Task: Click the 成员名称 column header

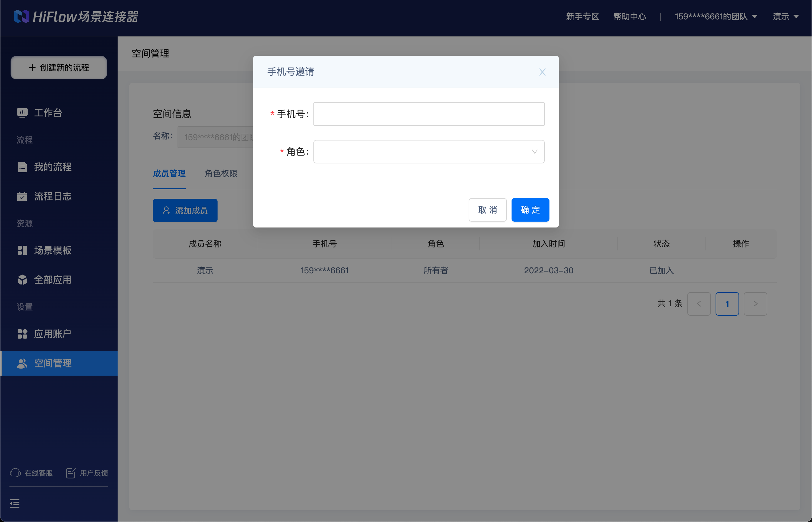Action: point(205,244)
